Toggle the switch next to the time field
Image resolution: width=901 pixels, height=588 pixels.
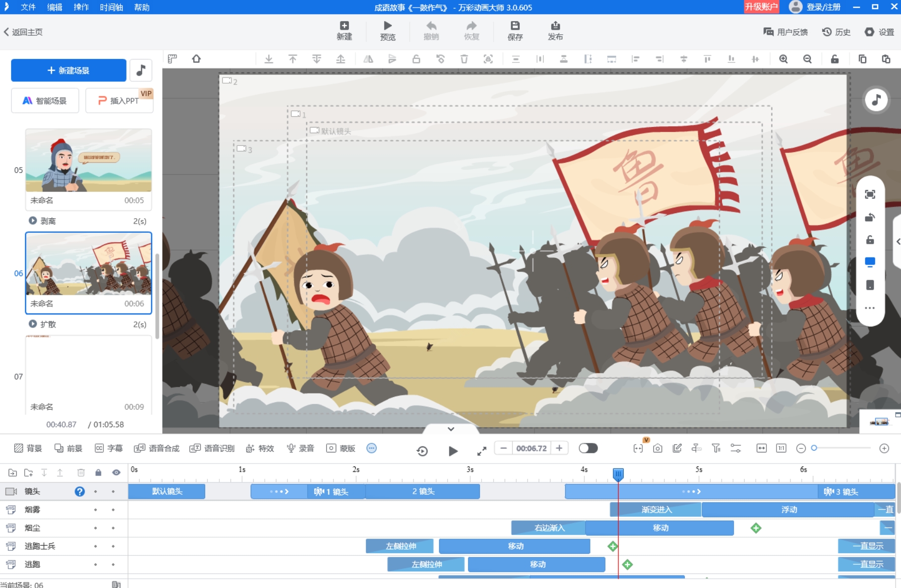click(588, 448)
